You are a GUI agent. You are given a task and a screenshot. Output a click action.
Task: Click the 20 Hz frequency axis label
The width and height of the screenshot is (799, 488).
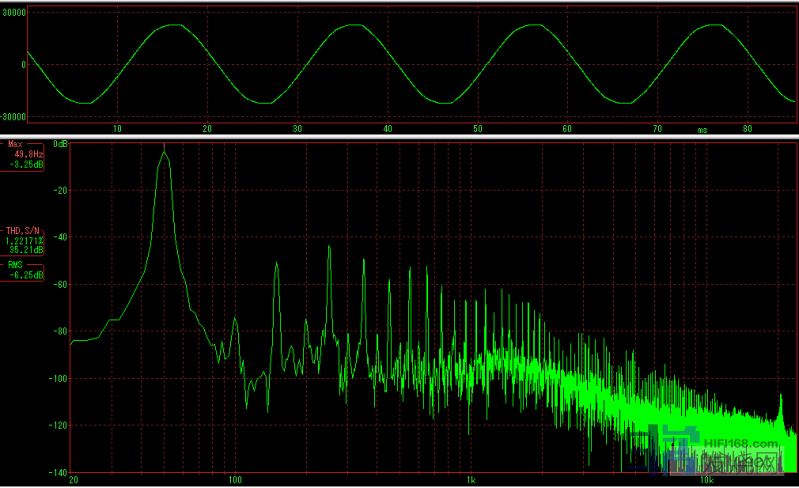pyautogui.click(x=74, y=480)
